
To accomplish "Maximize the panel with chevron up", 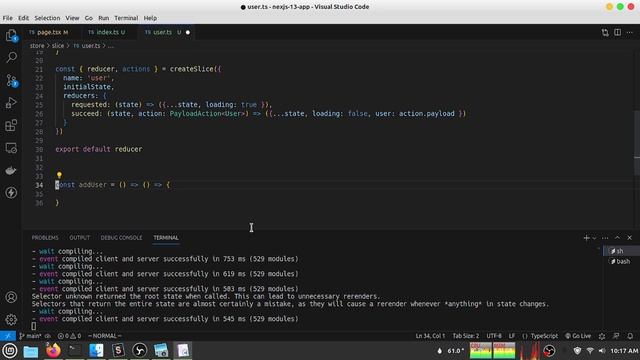I will point(617,238).
